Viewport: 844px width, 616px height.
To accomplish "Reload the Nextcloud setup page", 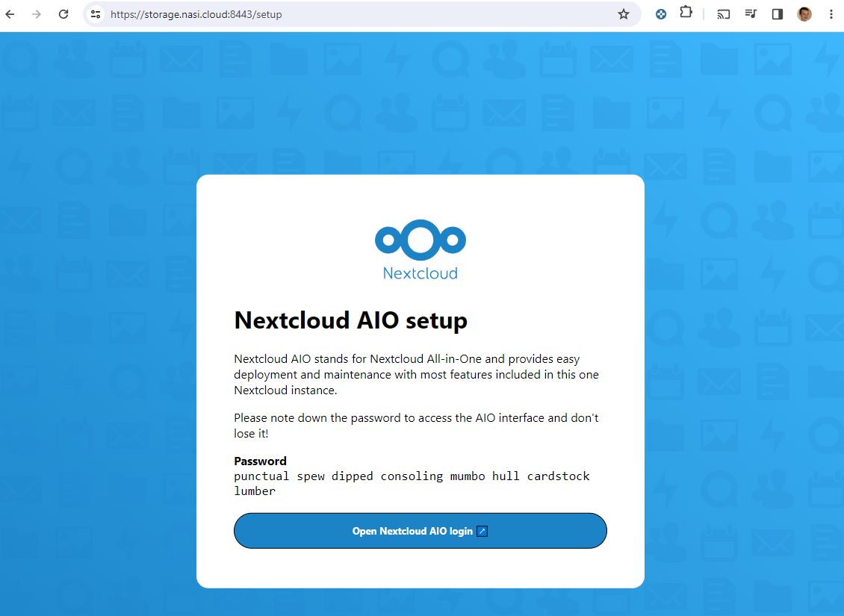I will [x=63, y=14].
